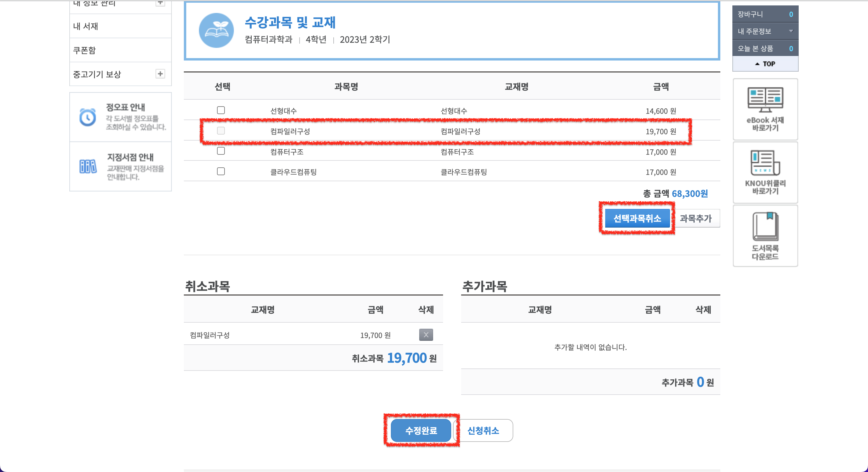This screenshot has width=868, height=472.
Task: Open the KNOU위클리 newspaper icon
Action: pos(765,163)
